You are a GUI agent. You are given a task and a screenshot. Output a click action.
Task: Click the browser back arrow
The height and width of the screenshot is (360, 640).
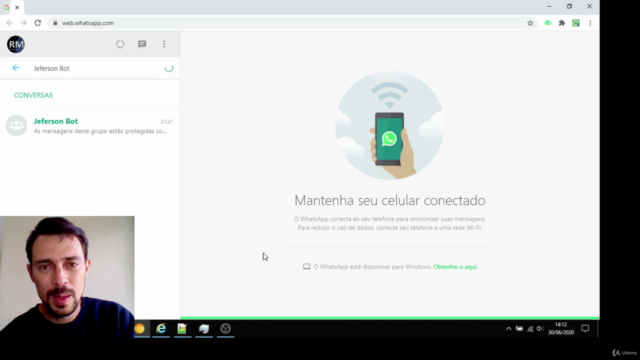click(x=10, y=23)
